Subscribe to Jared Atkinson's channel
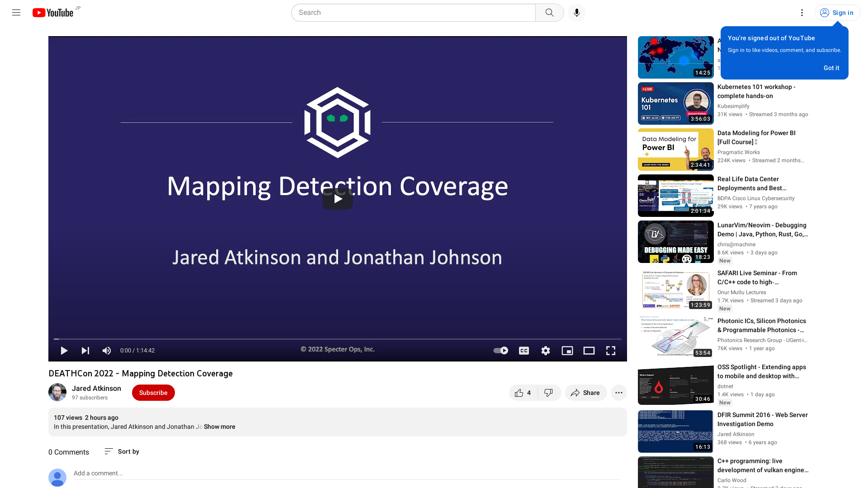The height and width of the screenshot is (488, 868). click(153, 392)
